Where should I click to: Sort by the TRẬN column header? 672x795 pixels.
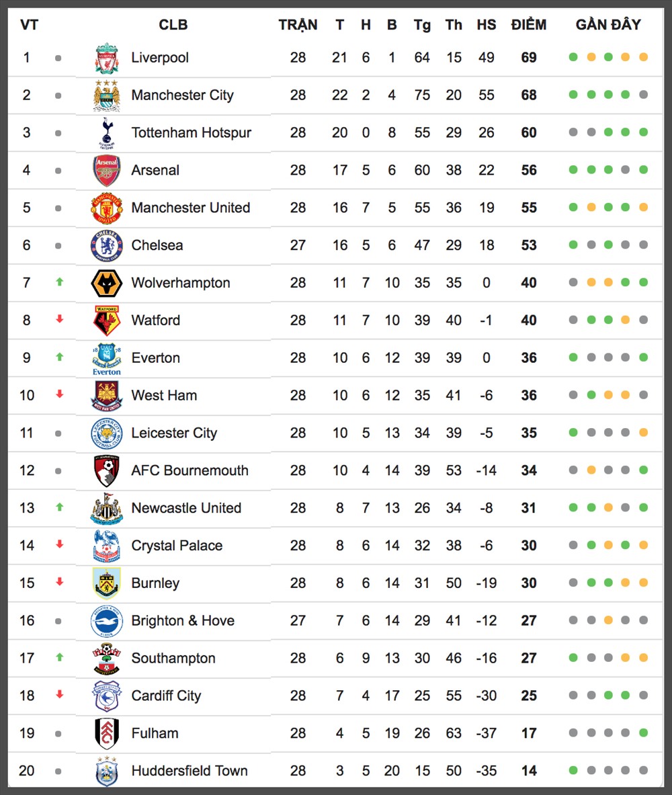coord(298,24)
